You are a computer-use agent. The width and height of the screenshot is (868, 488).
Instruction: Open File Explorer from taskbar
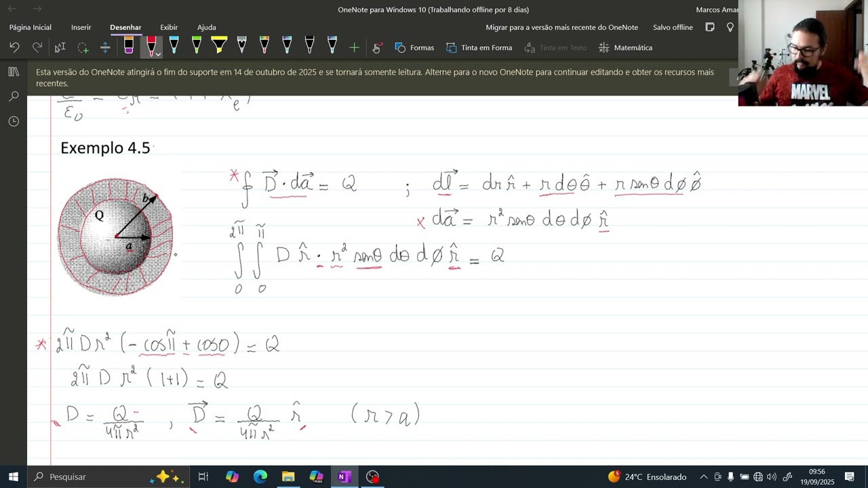coord(288,476)
